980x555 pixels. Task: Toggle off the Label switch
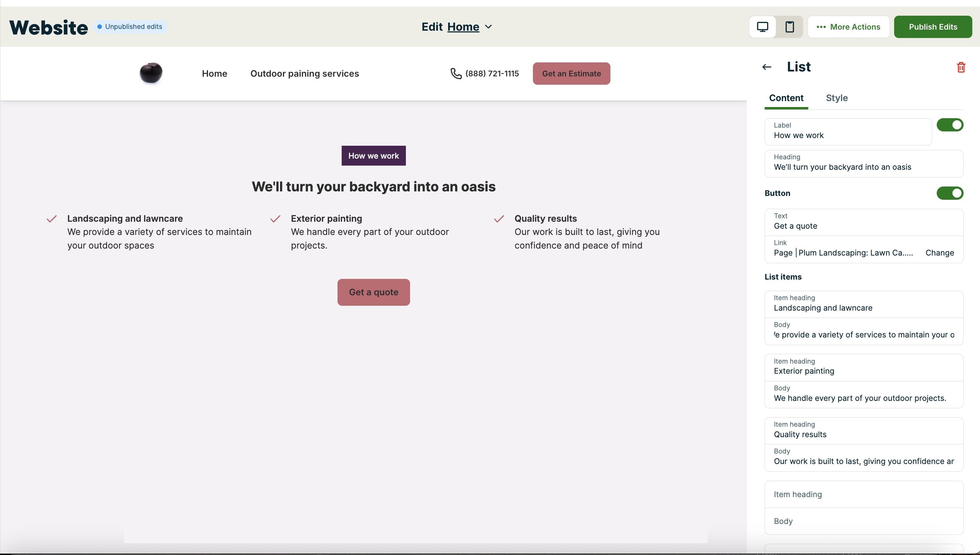(x=950, y=125)
